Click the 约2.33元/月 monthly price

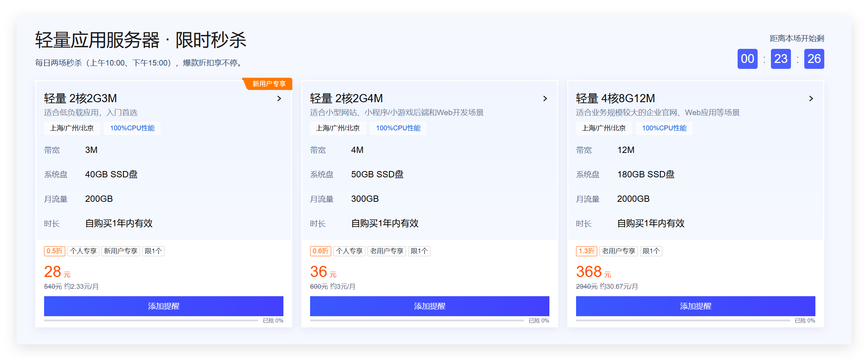82,287
